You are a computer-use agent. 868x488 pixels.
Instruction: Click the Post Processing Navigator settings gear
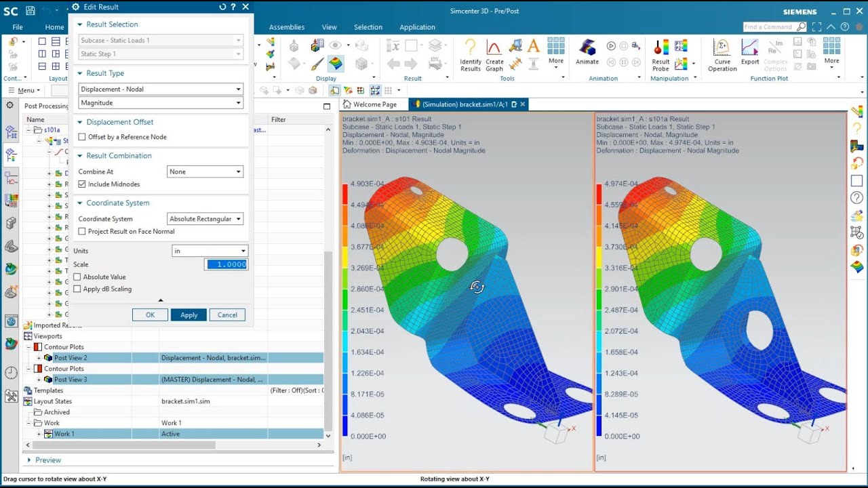coord(9,106)
